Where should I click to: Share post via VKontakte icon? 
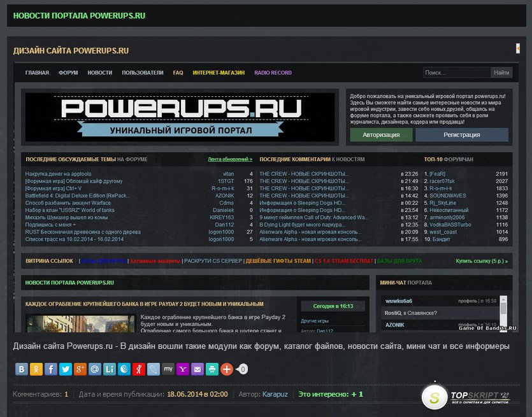pyautogui.click(x=22, y=369)
